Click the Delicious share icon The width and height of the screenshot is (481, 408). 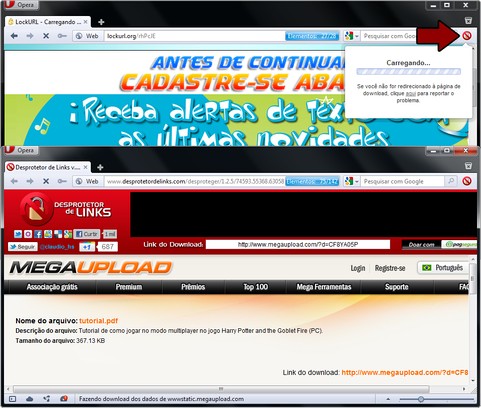(58, 234)
